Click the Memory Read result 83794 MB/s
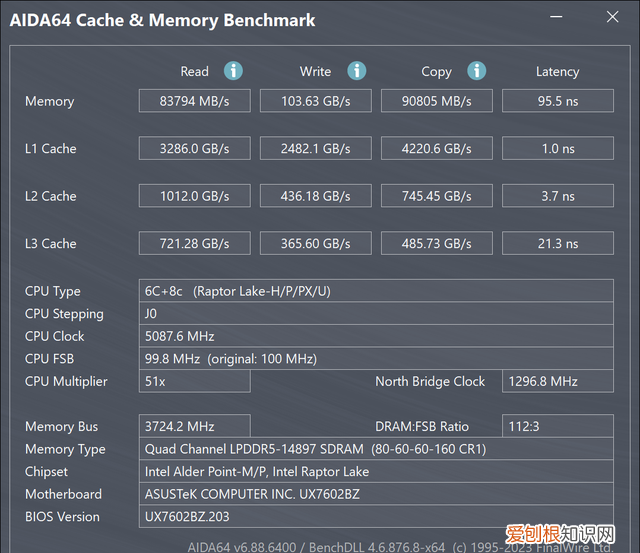640x553 pixels. [x=194, y=101]
